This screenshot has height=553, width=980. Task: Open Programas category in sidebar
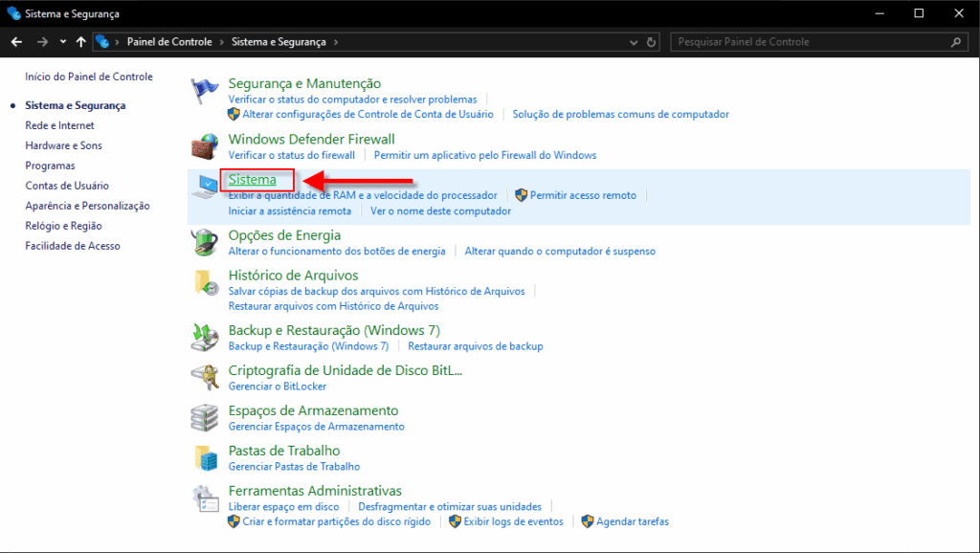coord(50,166)
